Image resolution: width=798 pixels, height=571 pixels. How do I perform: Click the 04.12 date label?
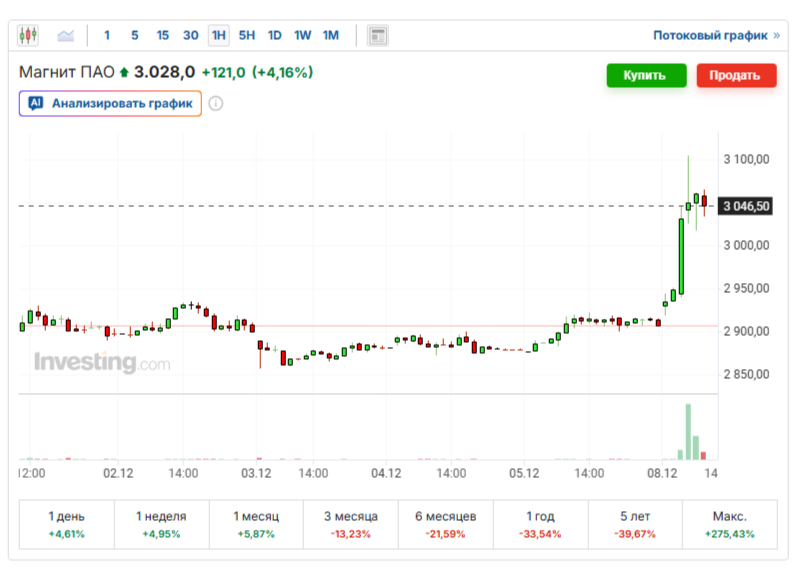(x=386, y=473)
